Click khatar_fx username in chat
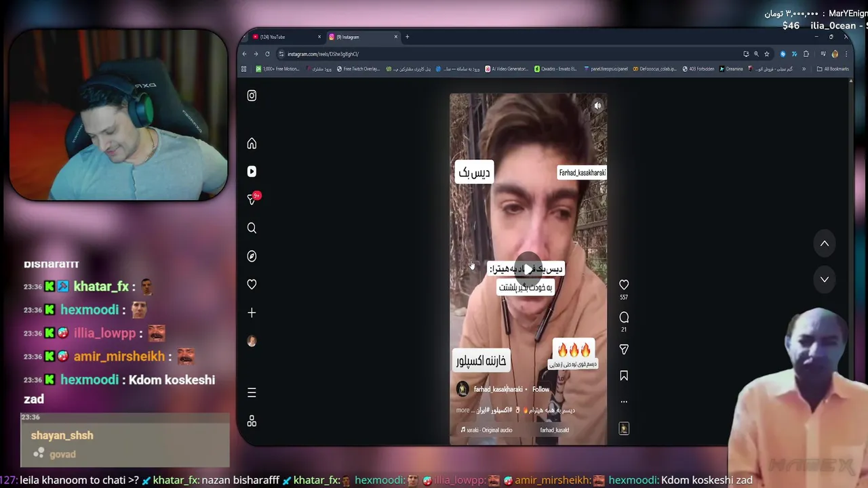The image size is (868, 488). (x=101, y=287)
